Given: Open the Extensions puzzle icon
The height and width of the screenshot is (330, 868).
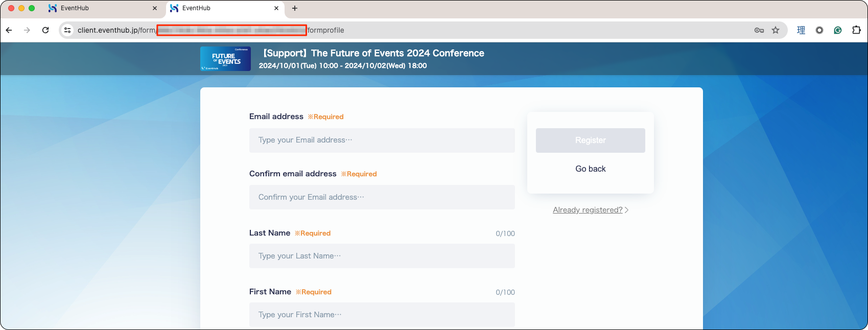Looking at the screenshot, I should (856, 30).
